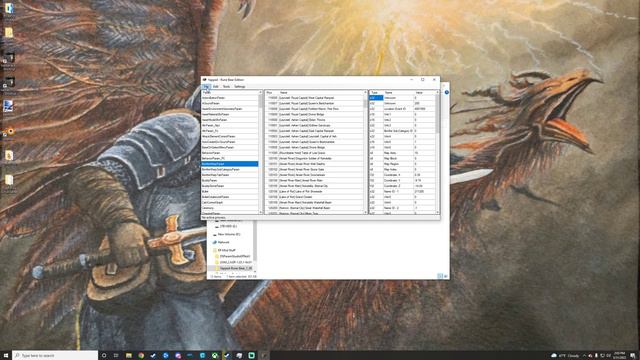The height and width of the screenshot is (360, 640).
Task: Select the Lake of Rot Shoreside row
Action: [x=314, y=191]
